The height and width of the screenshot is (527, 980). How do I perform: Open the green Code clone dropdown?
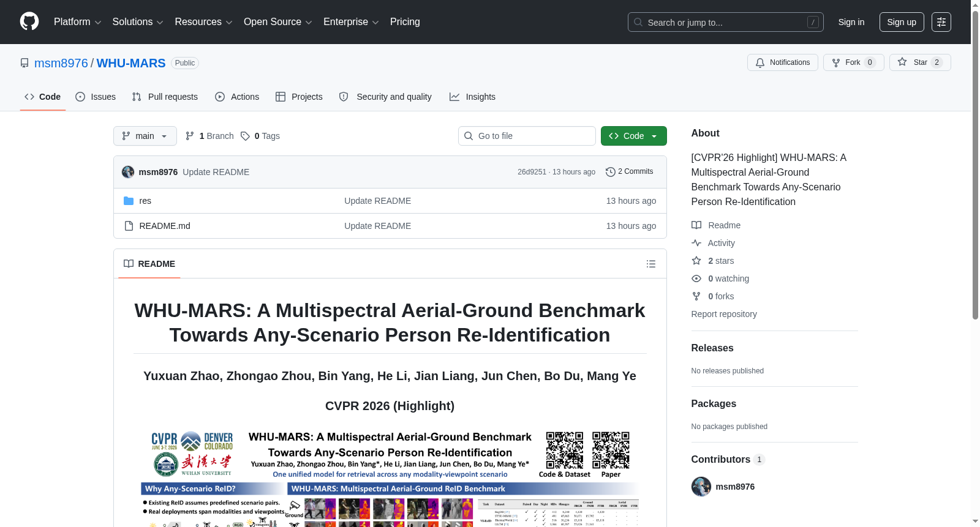[x=634, y=136]
